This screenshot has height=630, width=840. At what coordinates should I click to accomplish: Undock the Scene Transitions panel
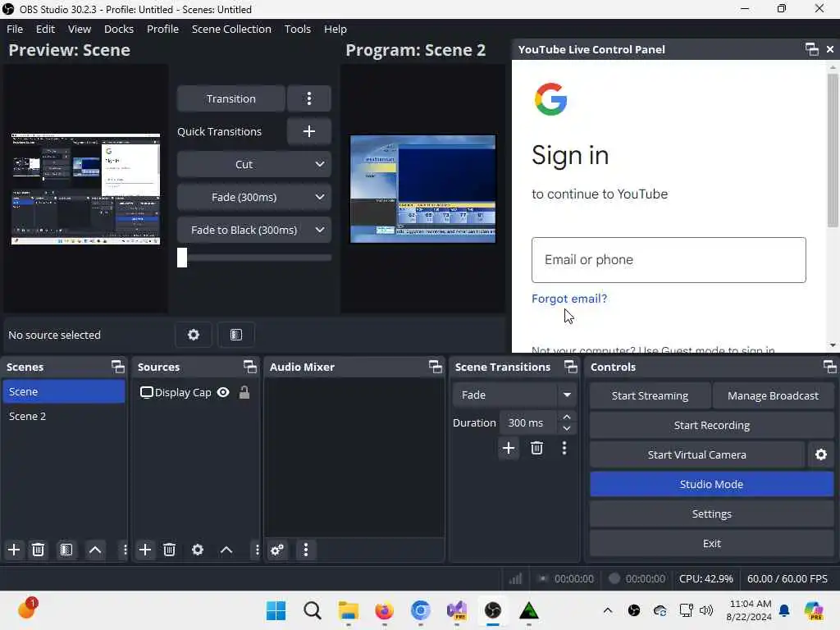coord(571,367)
